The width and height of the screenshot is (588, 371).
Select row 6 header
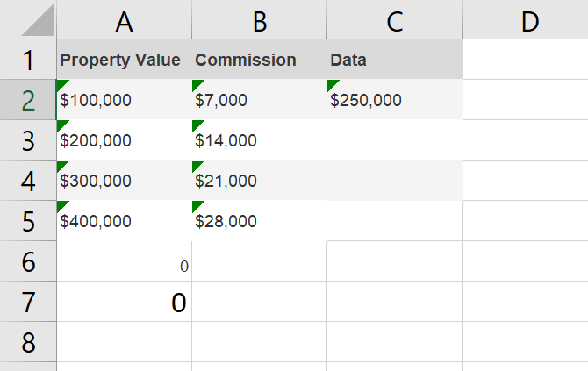pos(28,261)
